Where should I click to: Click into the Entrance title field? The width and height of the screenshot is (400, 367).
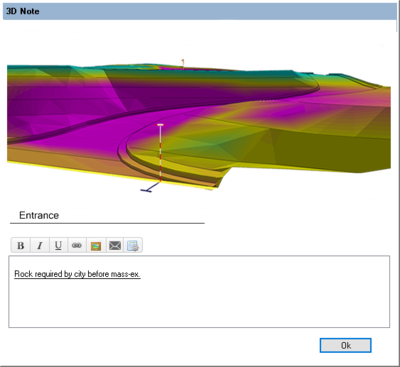coord(107,216)
